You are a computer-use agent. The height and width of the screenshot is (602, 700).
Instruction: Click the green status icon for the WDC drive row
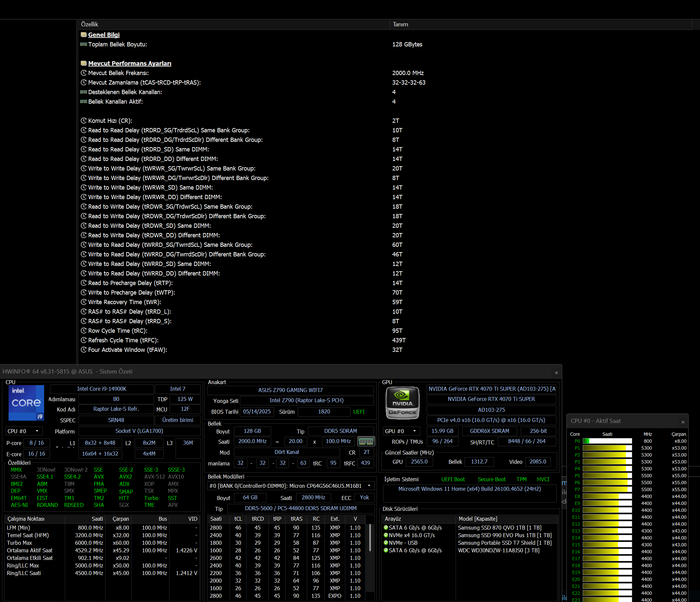coord(386,550)
